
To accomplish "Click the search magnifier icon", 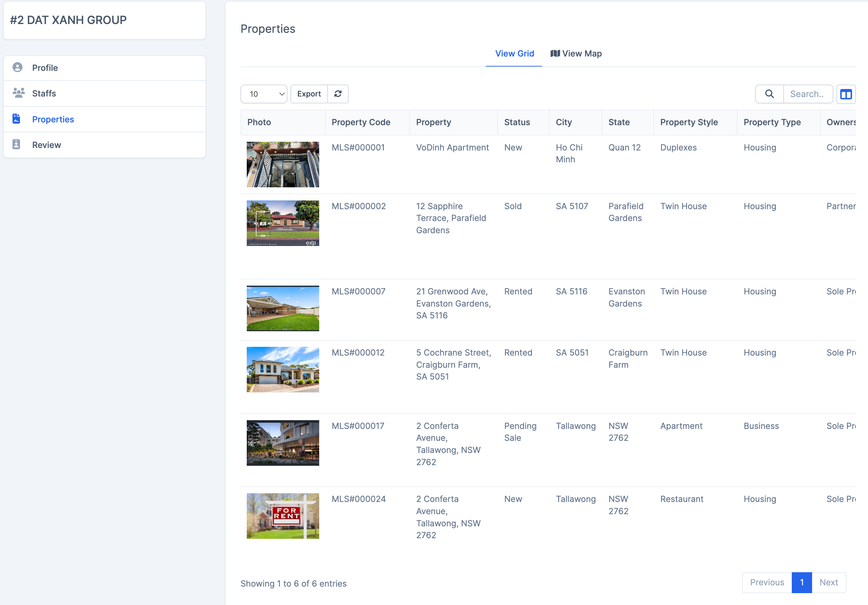I will [769, 94].
